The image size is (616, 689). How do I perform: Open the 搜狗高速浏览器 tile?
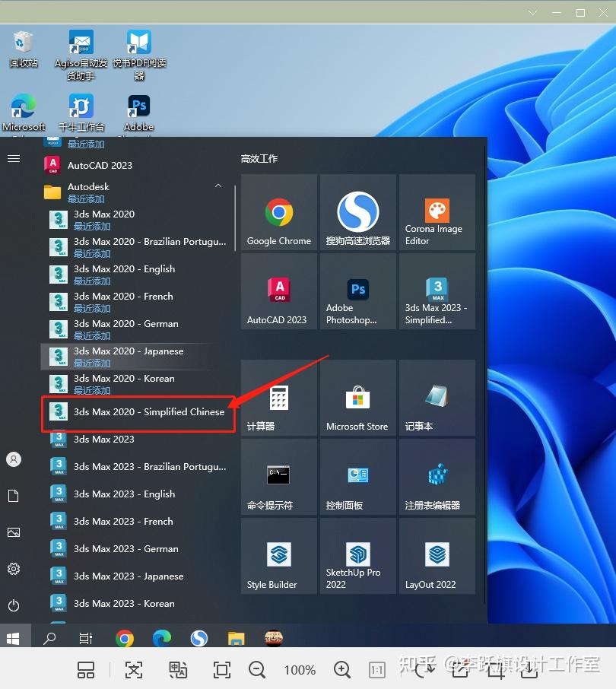(358, 212)
